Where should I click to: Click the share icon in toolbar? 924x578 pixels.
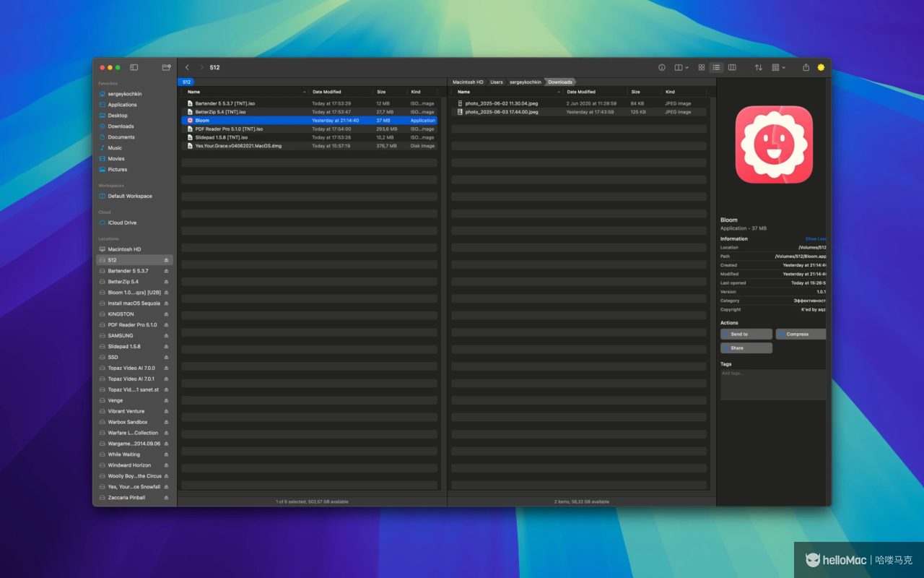[x=806, y=67]
